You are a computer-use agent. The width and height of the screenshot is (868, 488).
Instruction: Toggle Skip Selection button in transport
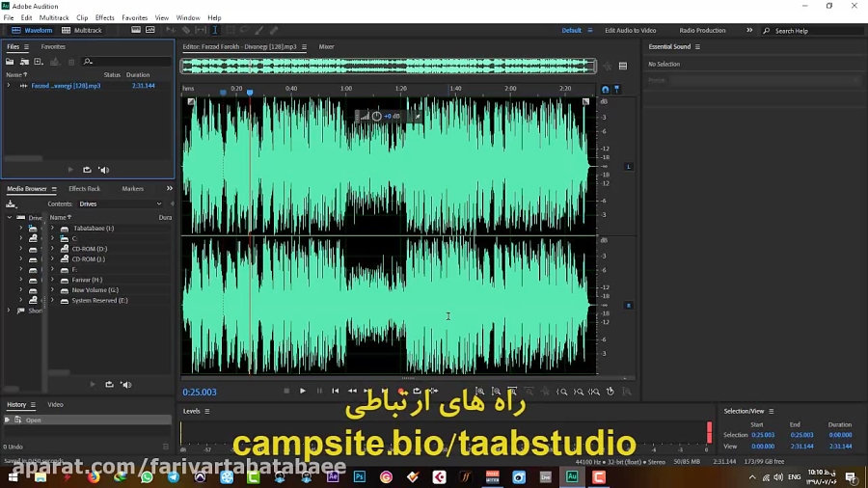point(433,392)
